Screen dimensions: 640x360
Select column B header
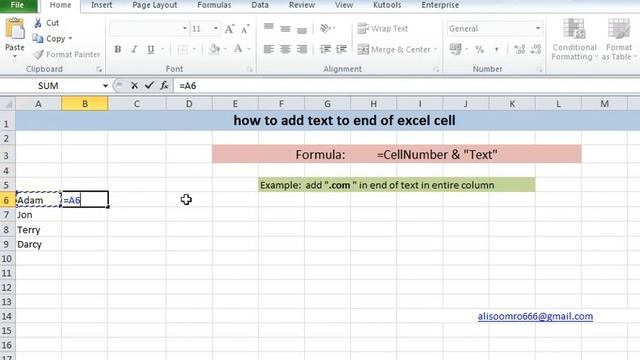click(x=85, y=104)
